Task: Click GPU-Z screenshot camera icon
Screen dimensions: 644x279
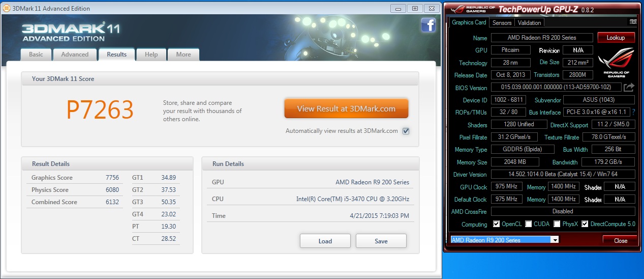Action: [x=633, y=22]
